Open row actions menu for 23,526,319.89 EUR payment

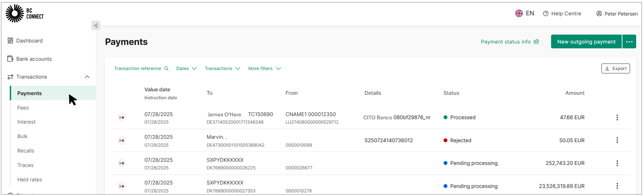pos(617,186)
